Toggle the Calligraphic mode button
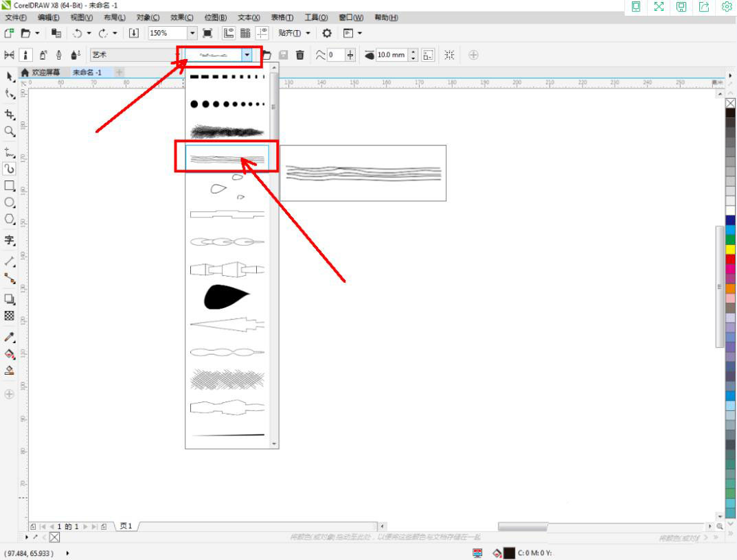737x560 pixels. (x=59, y=55)
